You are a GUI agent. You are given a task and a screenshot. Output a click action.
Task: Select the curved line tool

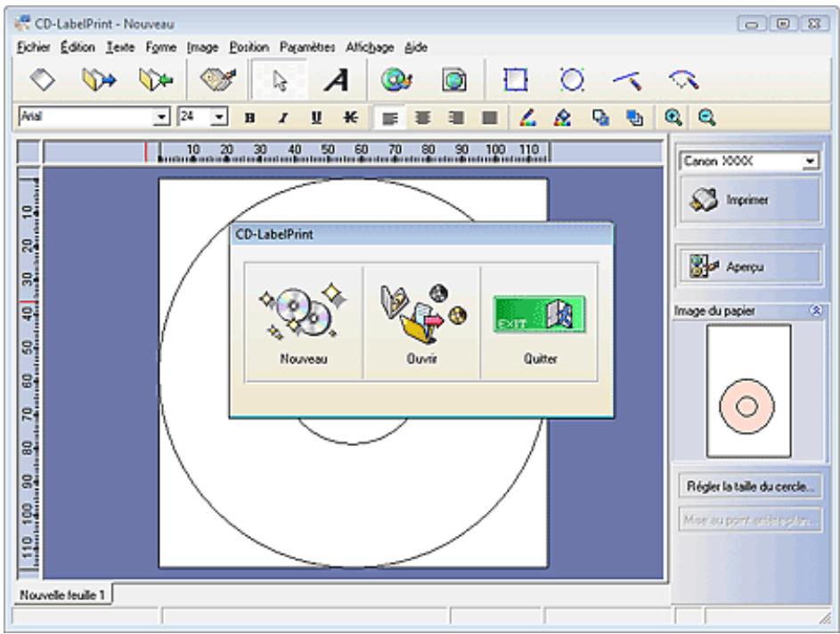[x=684, y=80]
